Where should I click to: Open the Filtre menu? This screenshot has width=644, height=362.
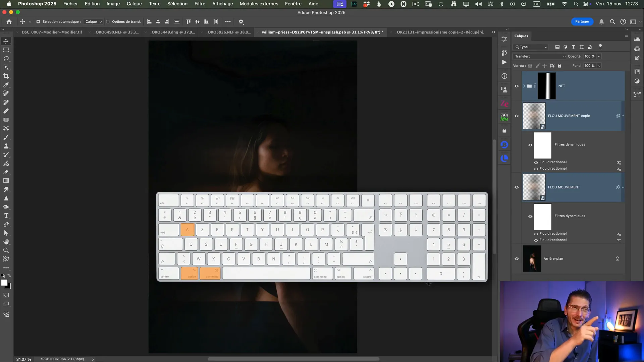(200, 4)
